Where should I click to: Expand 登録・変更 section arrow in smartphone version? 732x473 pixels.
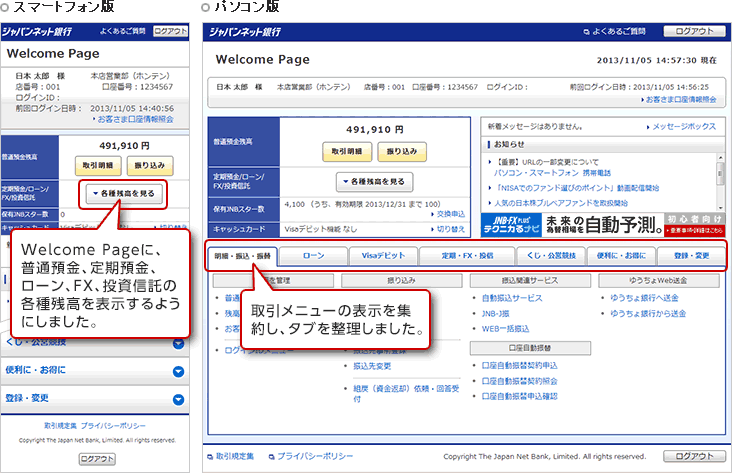pyautogui.click(x=178, y=400)
